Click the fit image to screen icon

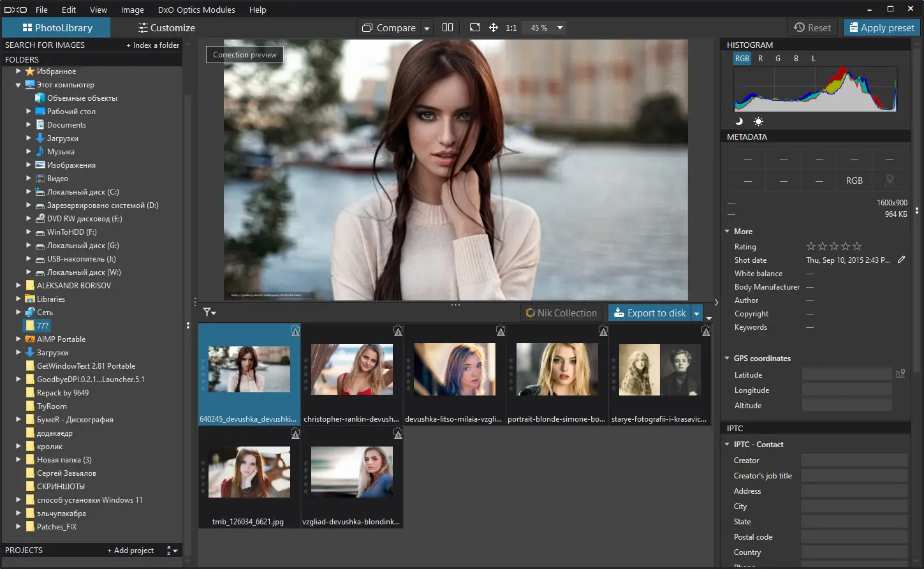pos(475,27)
